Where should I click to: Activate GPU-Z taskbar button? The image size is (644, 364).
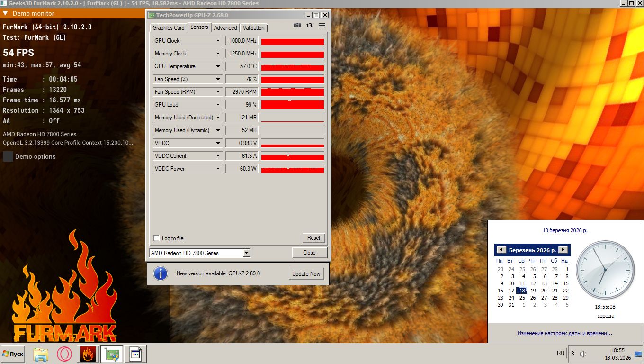point(112,354)
